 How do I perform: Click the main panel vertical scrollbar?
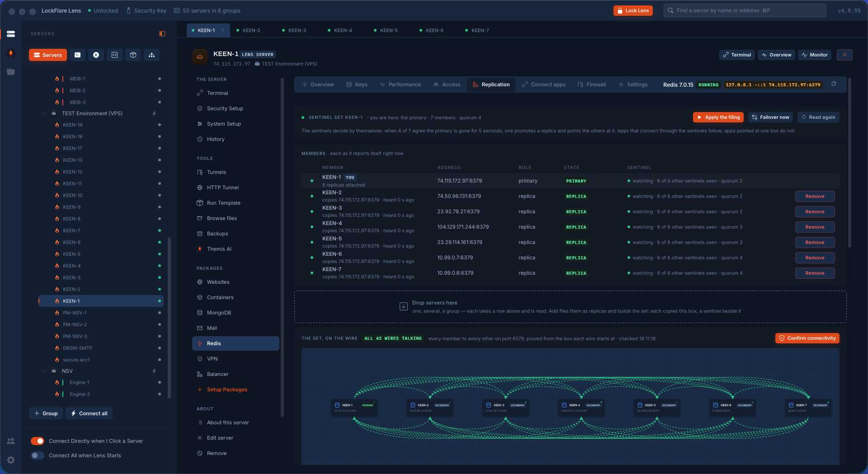click(849, 163)
